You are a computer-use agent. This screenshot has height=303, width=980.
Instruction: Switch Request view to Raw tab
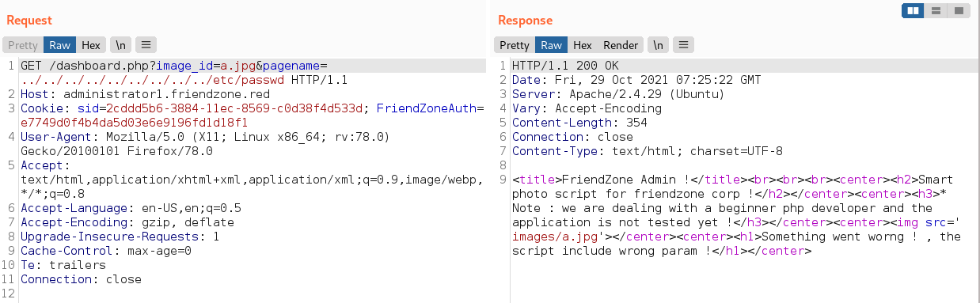pos(59,45)
